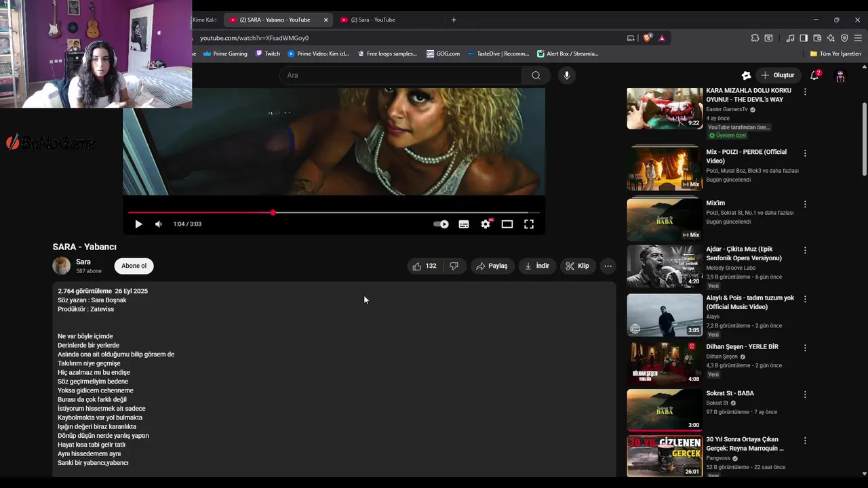868x488 pixels.
Task: Toggle subtitles/captions in the player
Action: coord(464,224)
